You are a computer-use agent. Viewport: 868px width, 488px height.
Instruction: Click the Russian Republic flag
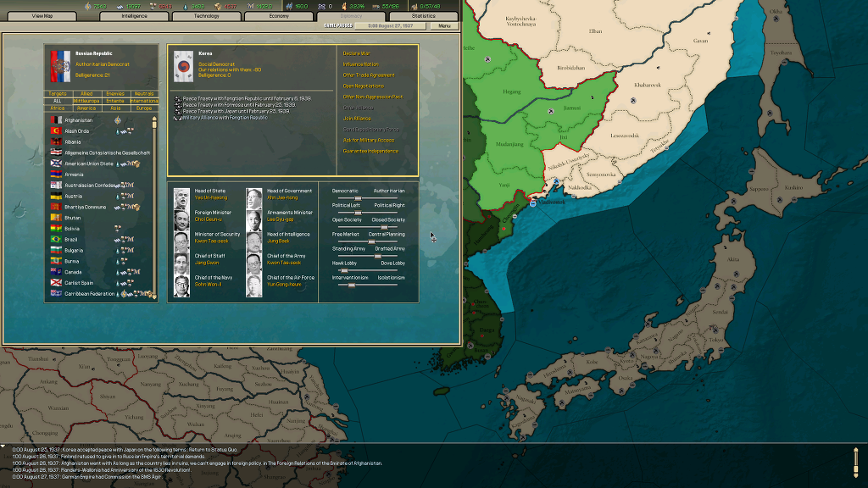pos(60,66)
